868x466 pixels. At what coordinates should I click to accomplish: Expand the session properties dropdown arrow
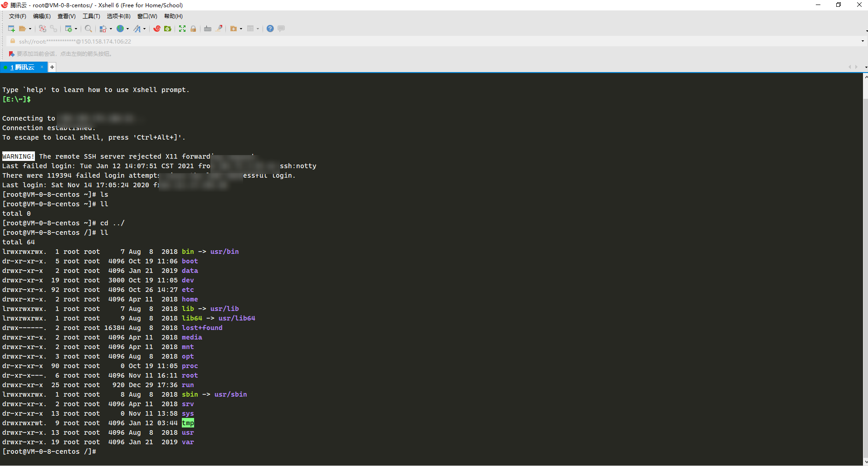point(76,29)
